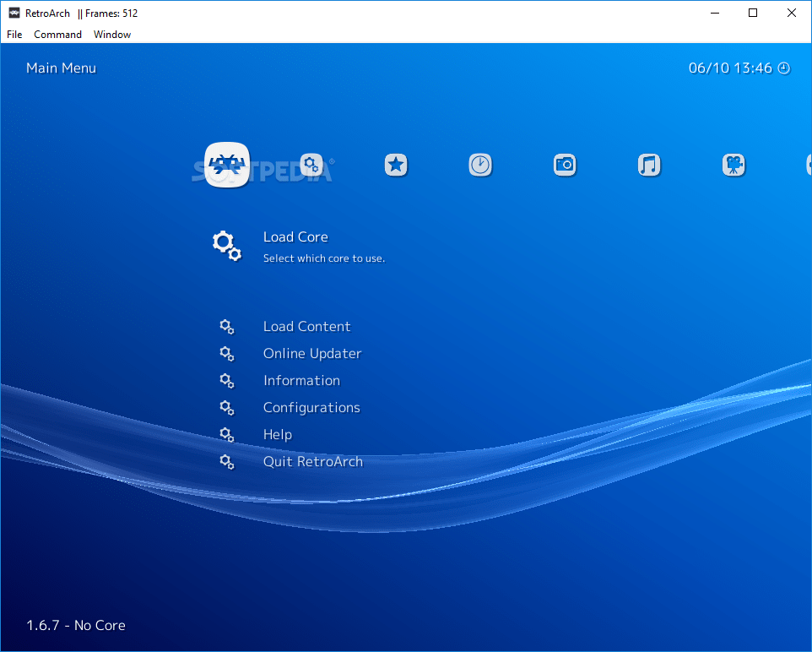The width and height of the screenshot is (812, 652).
Task: Select Load Content
Action: point(307,327)
